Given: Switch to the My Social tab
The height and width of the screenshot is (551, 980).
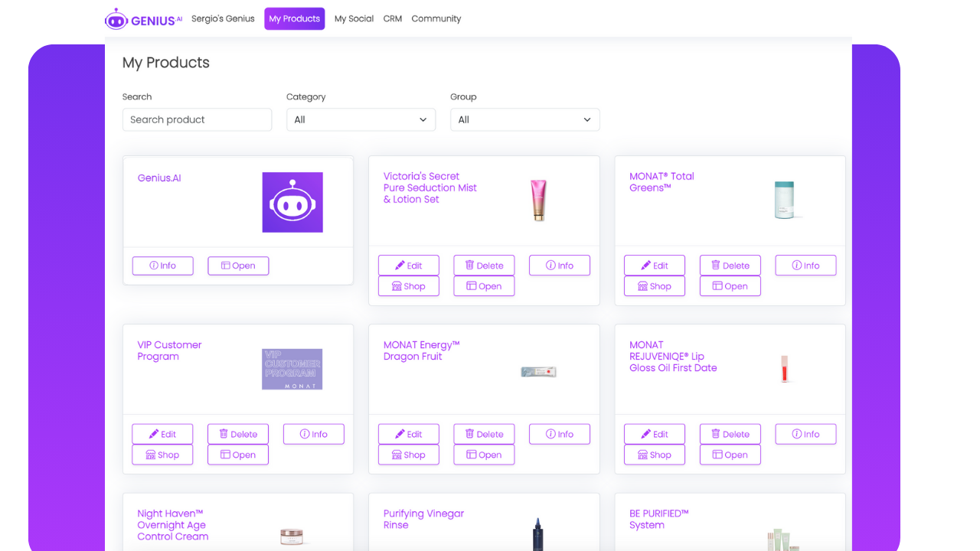Looking at the screenshot, I should tap(354, 19).
